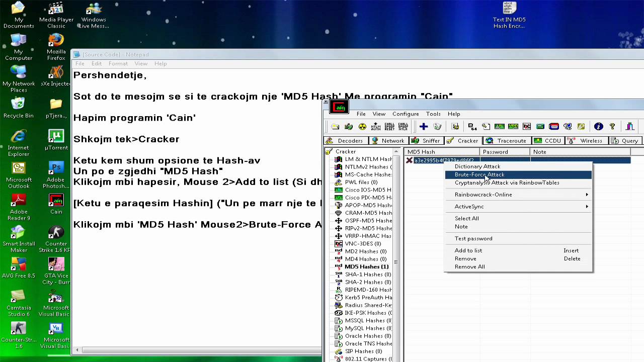
Task: Switch to the CCDU tab
Action: tap(548, 141)
